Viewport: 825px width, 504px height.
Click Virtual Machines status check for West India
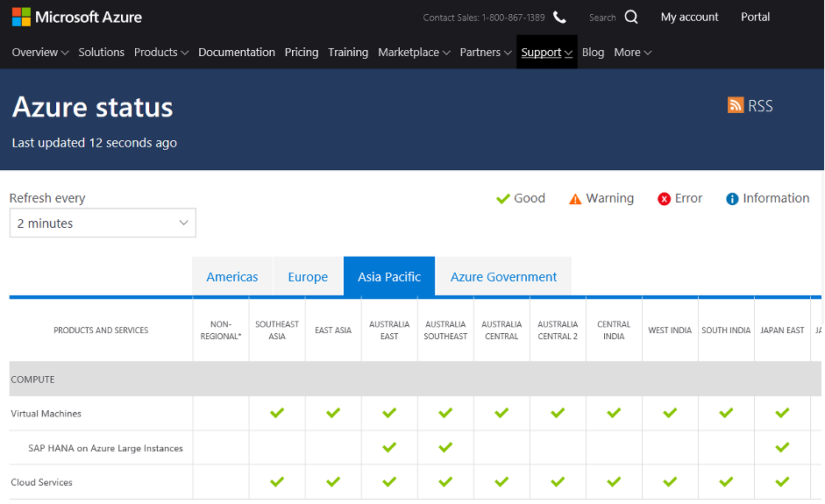coord(670,413)
